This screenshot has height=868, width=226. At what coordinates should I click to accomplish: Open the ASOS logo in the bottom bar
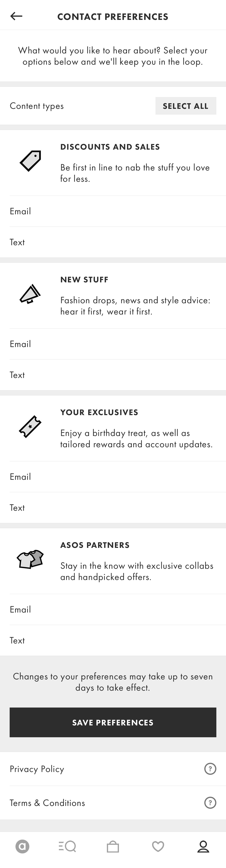click(22, 847)
